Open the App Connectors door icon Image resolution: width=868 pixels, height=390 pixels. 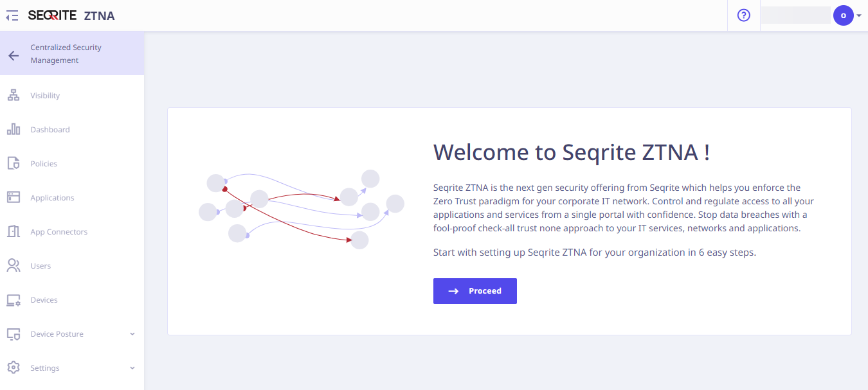14,232
